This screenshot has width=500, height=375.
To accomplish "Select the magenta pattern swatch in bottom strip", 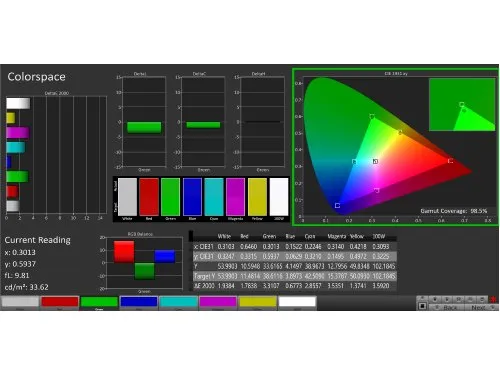I will (218, 302).
